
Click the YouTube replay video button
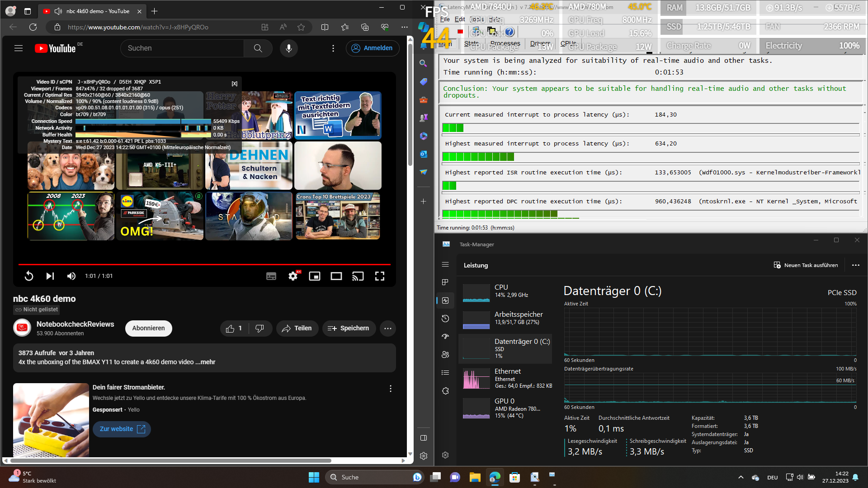[29, 276]
